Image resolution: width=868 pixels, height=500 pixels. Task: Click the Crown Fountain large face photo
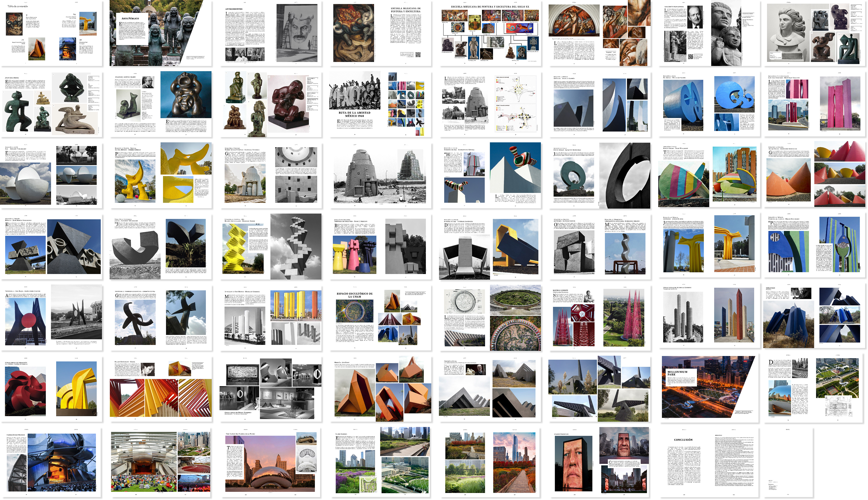[x=573, y=464]
